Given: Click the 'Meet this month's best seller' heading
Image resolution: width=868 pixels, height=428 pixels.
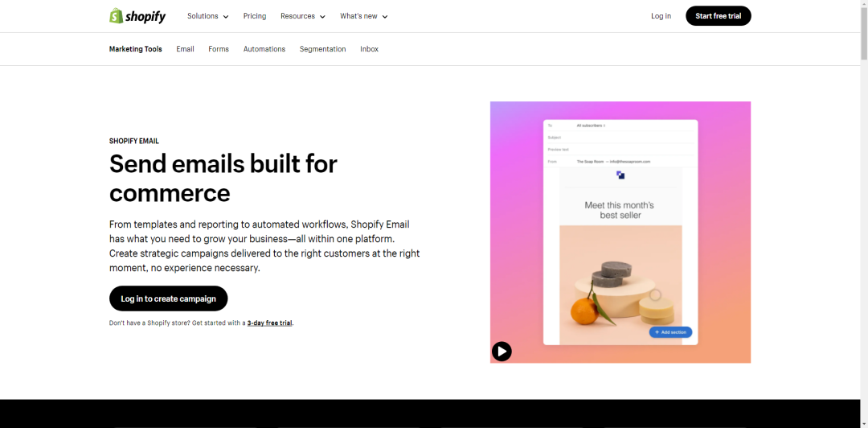Looking at the screenshot, I should (620, 210).
